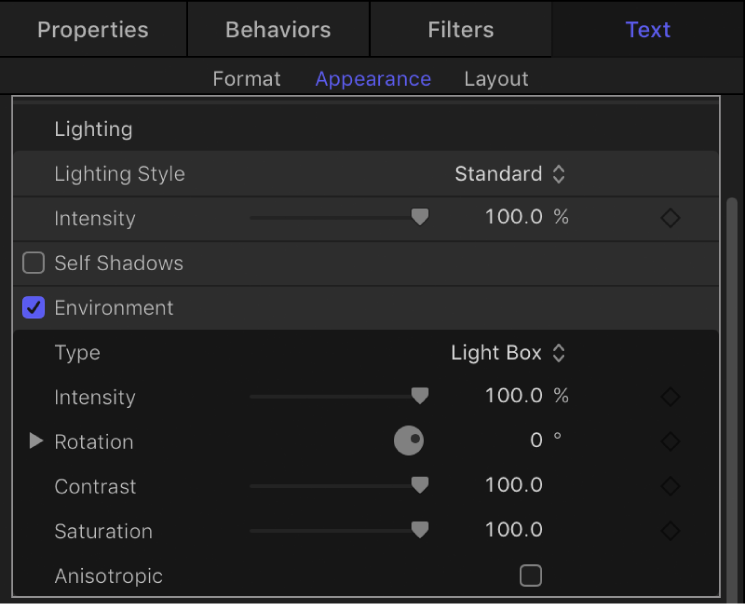The width and height of the screenshot is (745, 604).
Task: Open the Behaviors tab
Action: [278, 29]
